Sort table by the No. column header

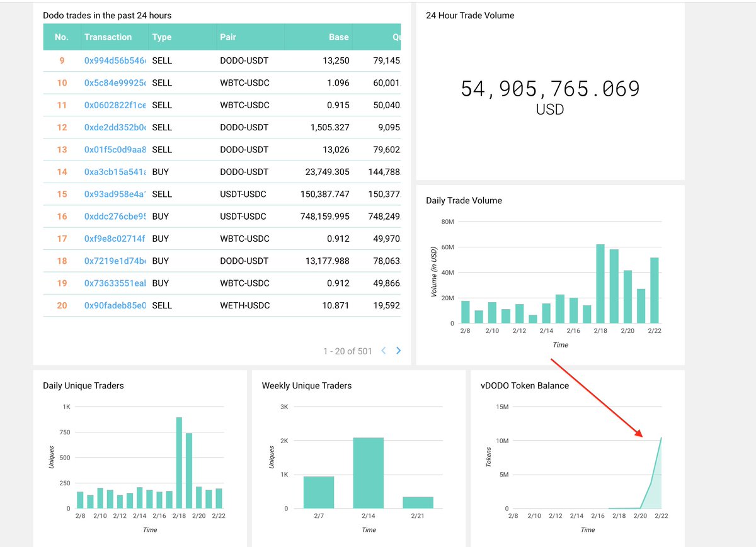coord(62,37)
